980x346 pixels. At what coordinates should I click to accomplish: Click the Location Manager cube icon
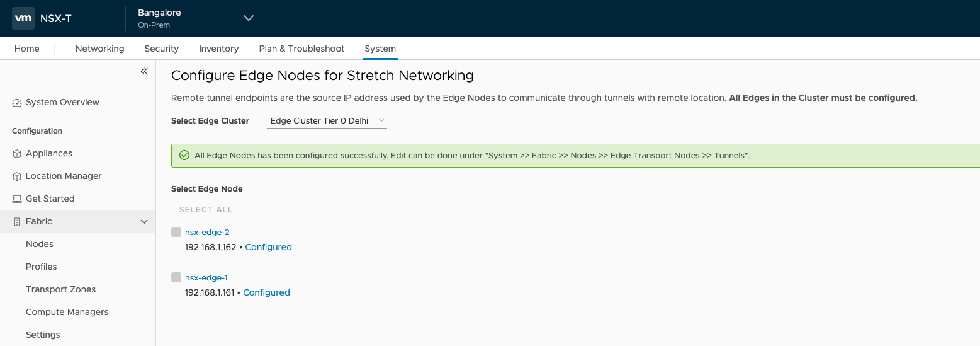click(17, 176)
